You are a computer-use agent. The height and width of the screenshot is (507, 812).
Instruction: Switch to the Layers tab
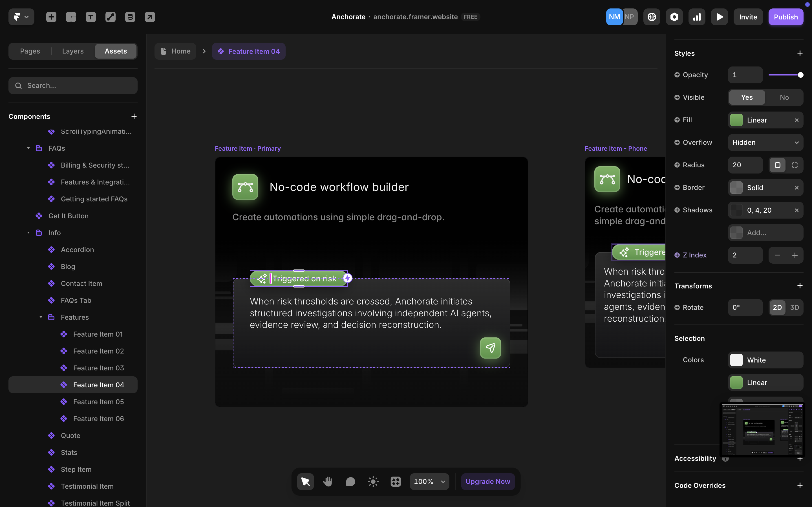coord(72,51)
